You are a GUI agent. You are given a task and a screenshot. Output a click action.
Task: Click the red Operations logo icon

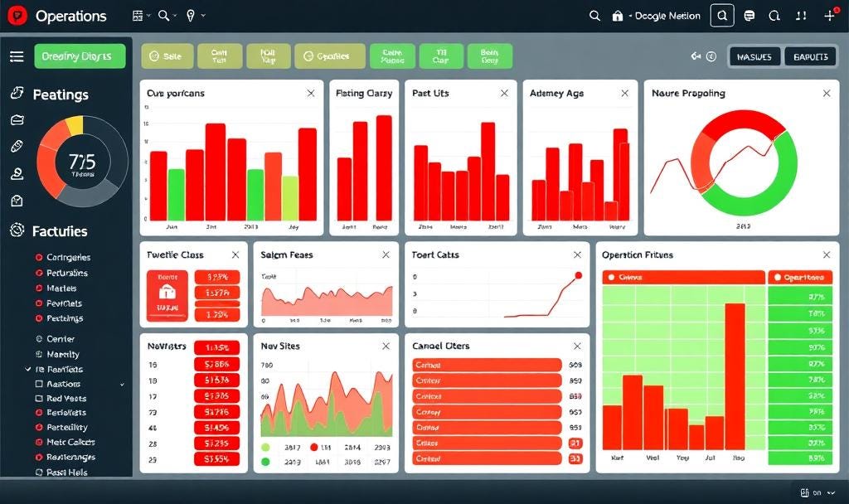click(18, 16)
